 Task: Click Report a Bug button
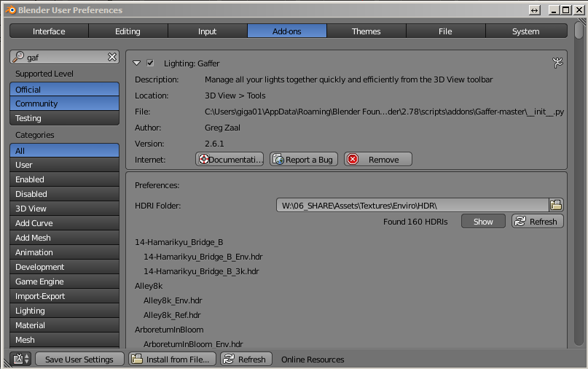(x=304, y=159)
